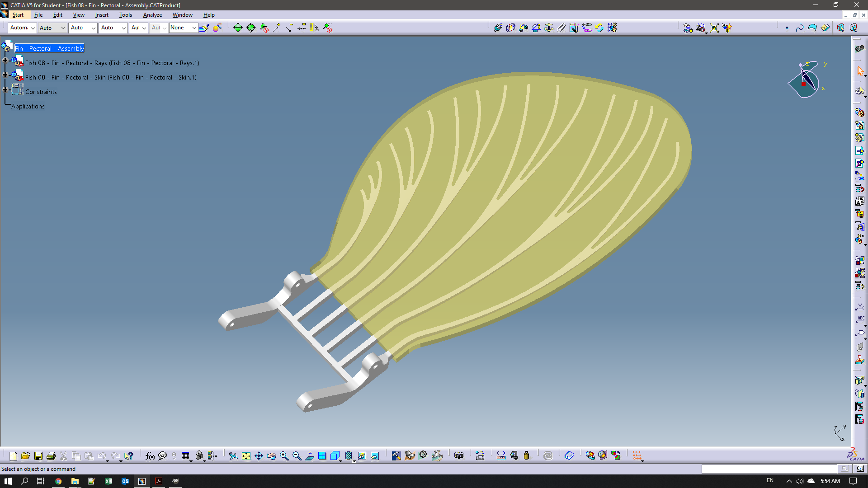Click the Save file icon
This screenshot has height=488, width=868.
tap(38, 456)
